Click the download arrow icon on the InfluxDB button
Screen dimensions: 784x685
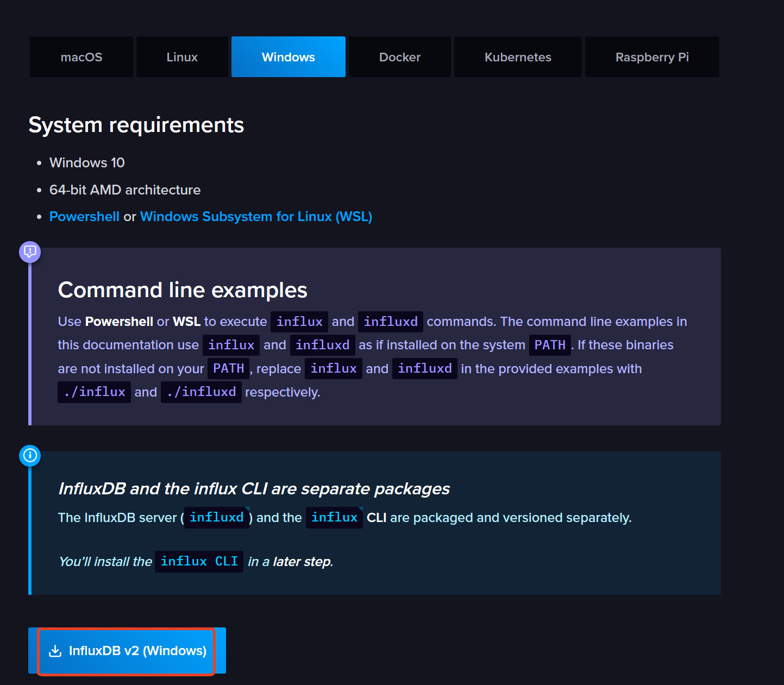[55, 651]
